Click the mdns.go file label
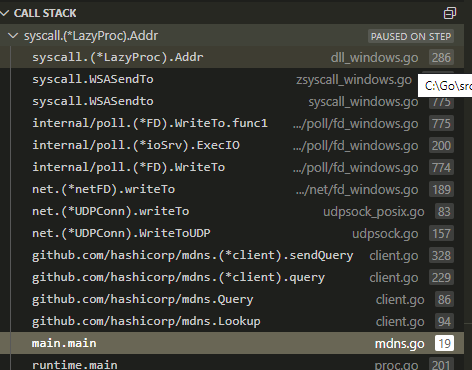This screenshot has height=370, width=472. point(399,344)
